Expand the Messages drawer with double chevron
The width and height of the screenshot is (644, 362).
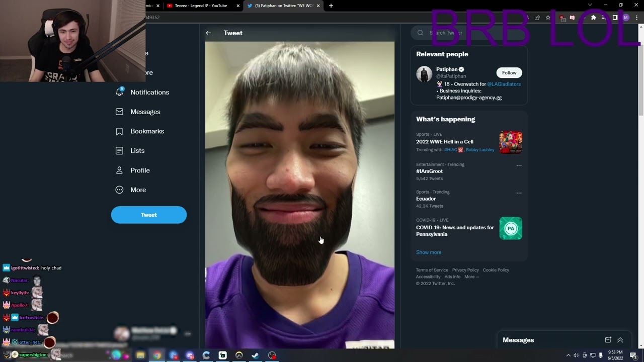[x=620, y=340]
